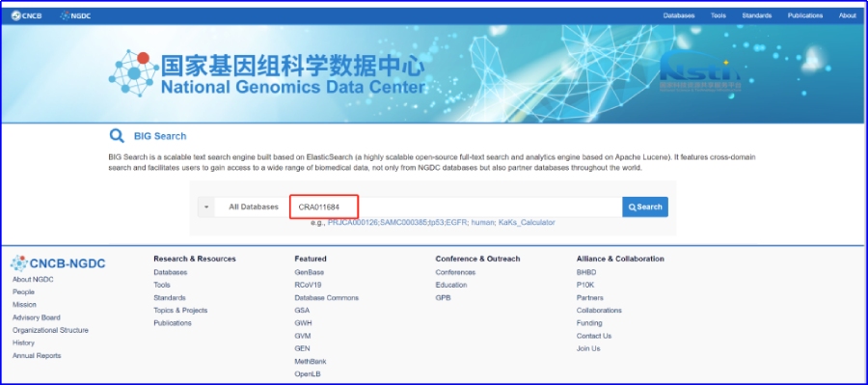The width and height of the screenshot is (868, 385).
Task: Click the BIG Search magnifier icon
Action: (x=117, y=136)
